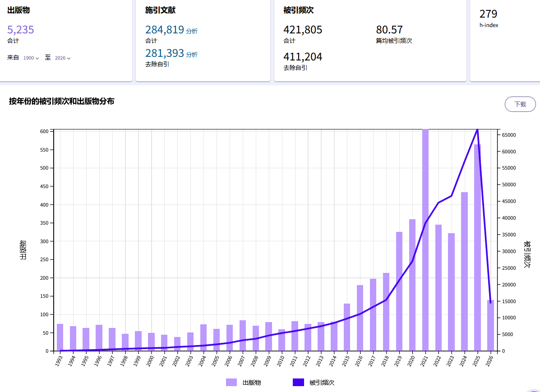This screenshot has width=540, height=392.
Task: Click the dark purple 被引频次 legend swatch
Action: click(x=298, y=383)
